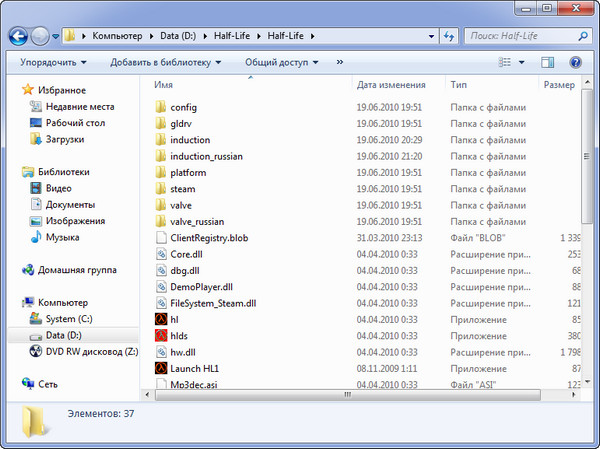Open the Документы library
Image resolution: width=600 pixels, height=449 pixels.
click(x=70, y=204)
